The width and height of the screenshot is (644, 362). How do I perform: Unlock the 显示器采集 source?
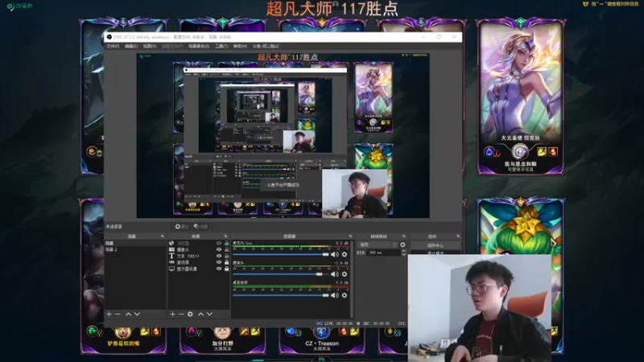(226, 269)
